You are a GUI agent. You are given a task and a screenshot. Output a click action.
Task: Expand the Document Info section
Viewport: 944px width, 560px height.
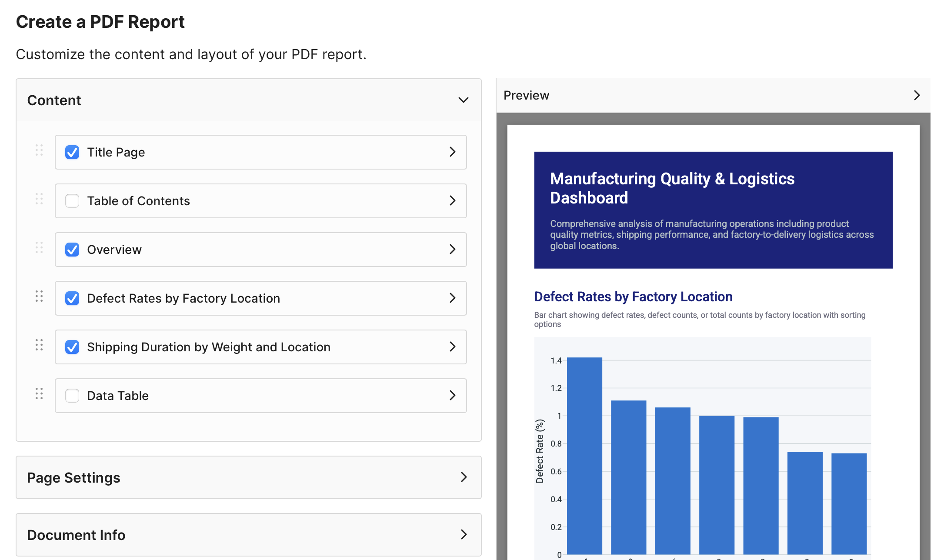[464, 535]
